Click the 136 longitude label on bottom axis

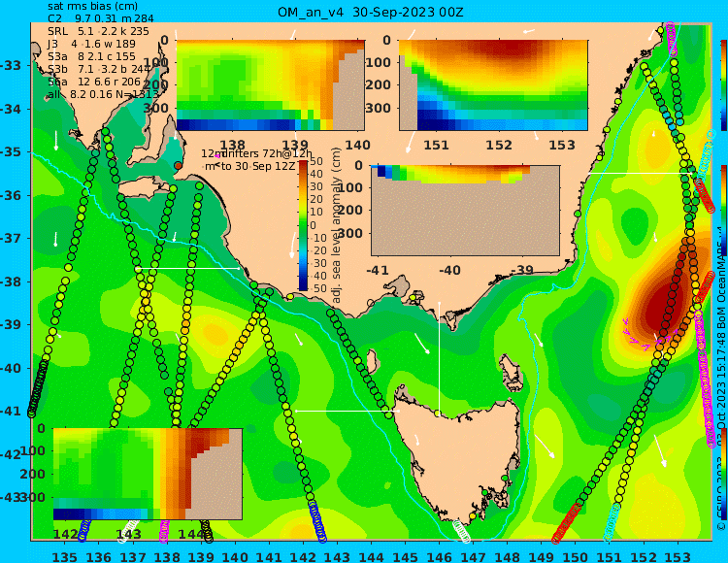click(98, 556)
